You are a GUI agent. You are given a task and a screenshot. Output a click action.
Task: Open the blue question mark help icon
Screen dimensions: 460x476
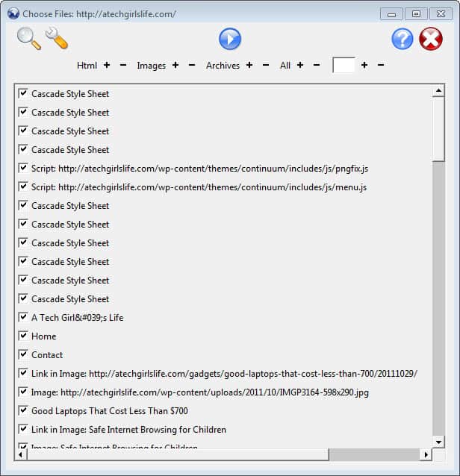coord(402,39)
